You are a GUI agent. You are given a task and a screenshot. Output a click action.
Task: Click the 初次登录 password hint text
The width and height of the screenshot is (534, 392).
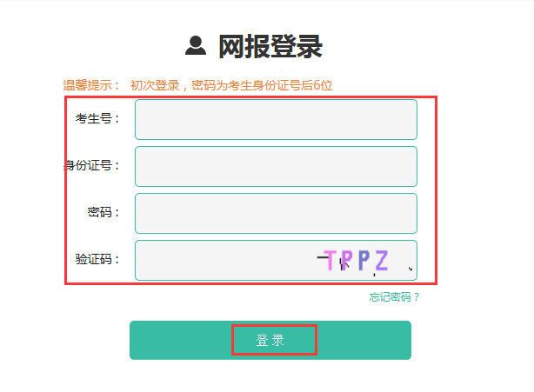tap(231, 85)
